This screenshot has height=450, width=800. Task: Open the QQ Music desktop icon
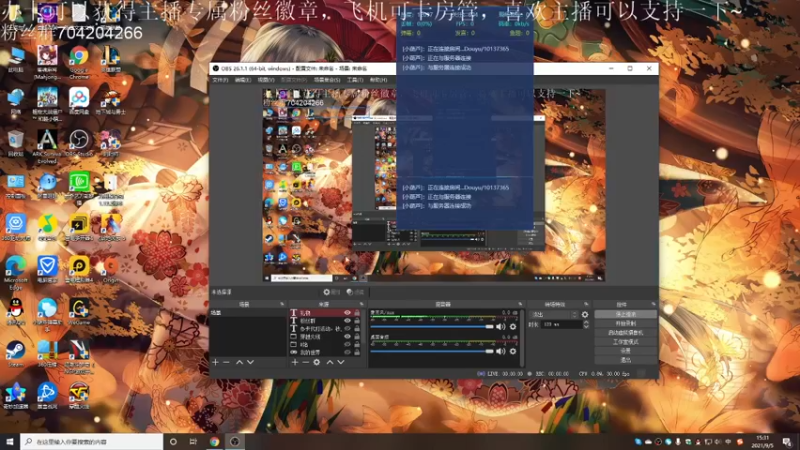coord(47,228)
